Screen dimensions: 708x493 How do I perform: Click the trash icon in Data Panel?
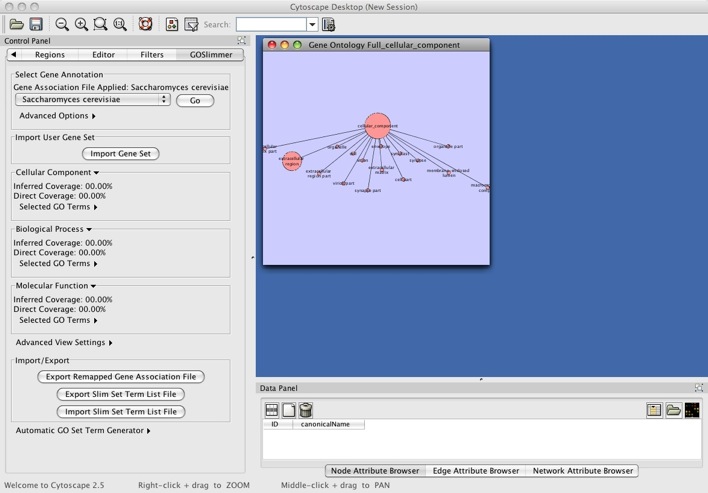[306, 410]
